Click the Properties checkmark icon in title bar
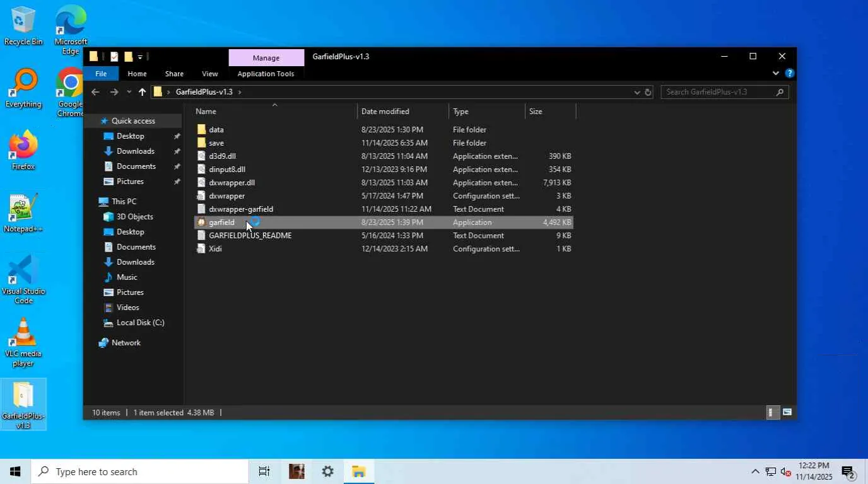The width and height of the screenshot is (868, 484). coord(114,57)
